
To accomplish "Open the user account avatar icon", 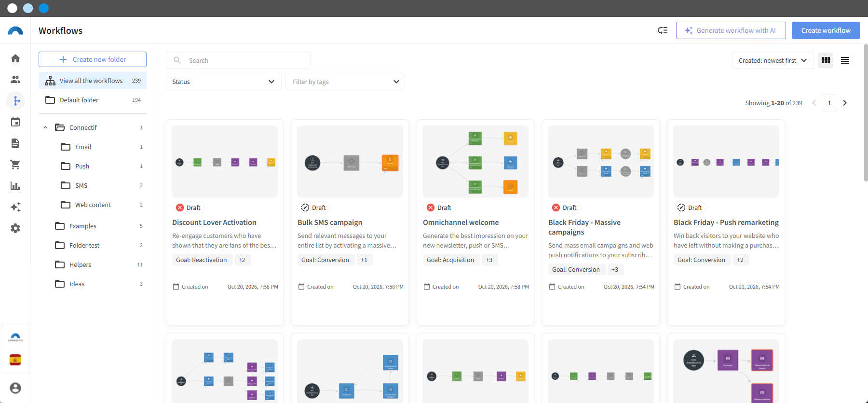I will coord(15,388).
